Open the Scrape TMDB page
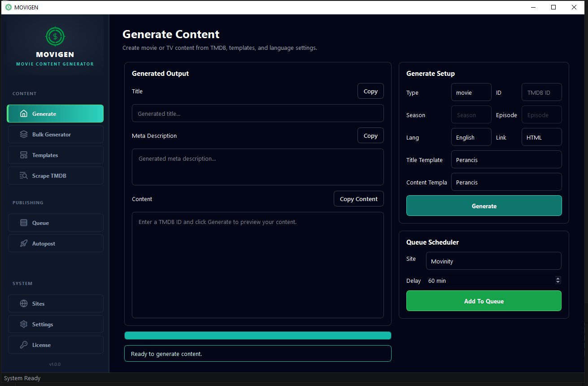This screenshot has height=386, width=588. (x=56, y=176)
